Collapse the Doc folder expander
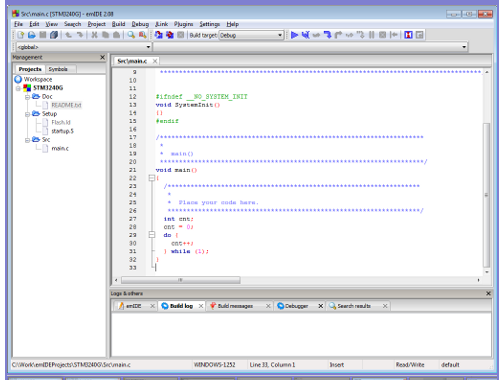 click(x=27, y=97)
